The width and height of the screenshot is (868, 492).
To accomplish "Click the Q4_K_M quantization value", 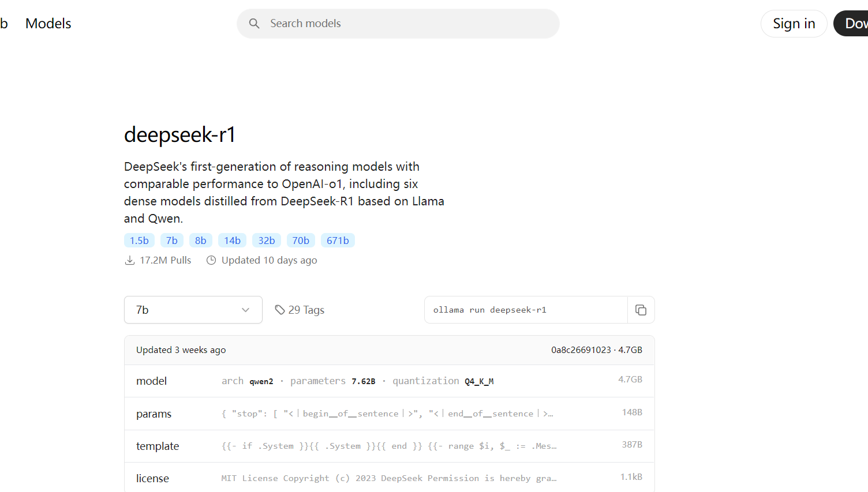I will tap(479, 381).
